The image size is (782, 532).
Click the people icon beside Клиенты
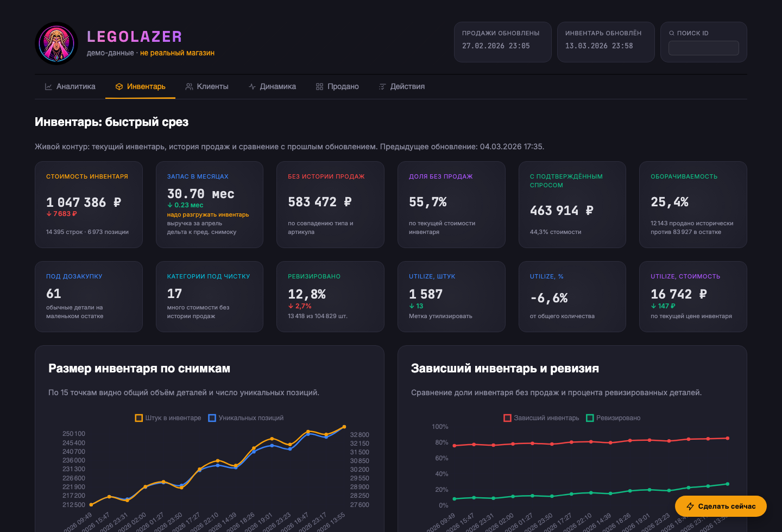coord(189,87)
